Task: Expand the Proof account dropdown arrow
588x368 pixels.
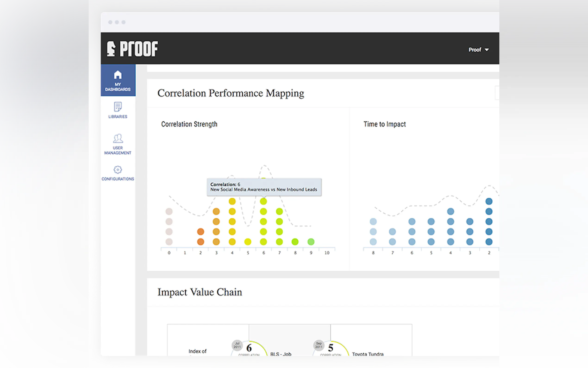Action: tap(487, 50)
